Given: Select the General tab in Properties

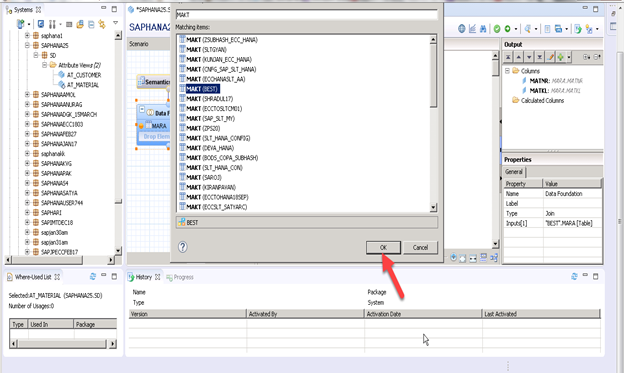Looking at the screenshot, I should pyautogui.click(x=514, y=172).
